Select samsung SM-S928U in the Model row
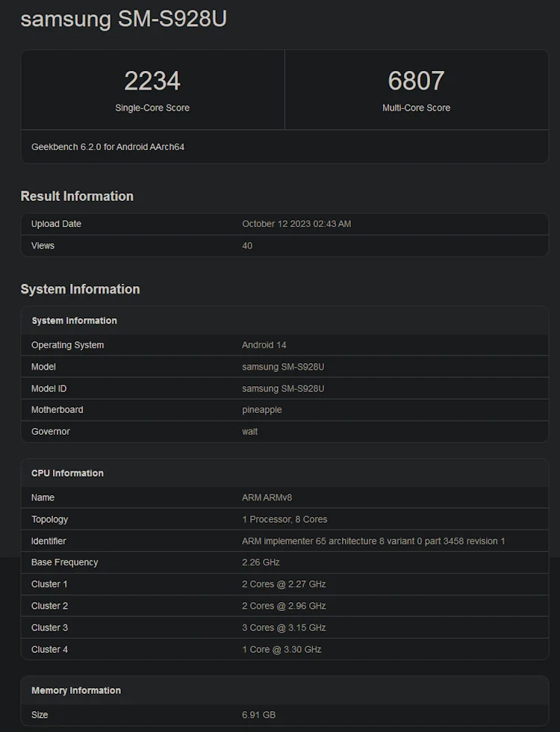This screenshot has height=732, width=560. pyautogui.click(x=283, y=367)
